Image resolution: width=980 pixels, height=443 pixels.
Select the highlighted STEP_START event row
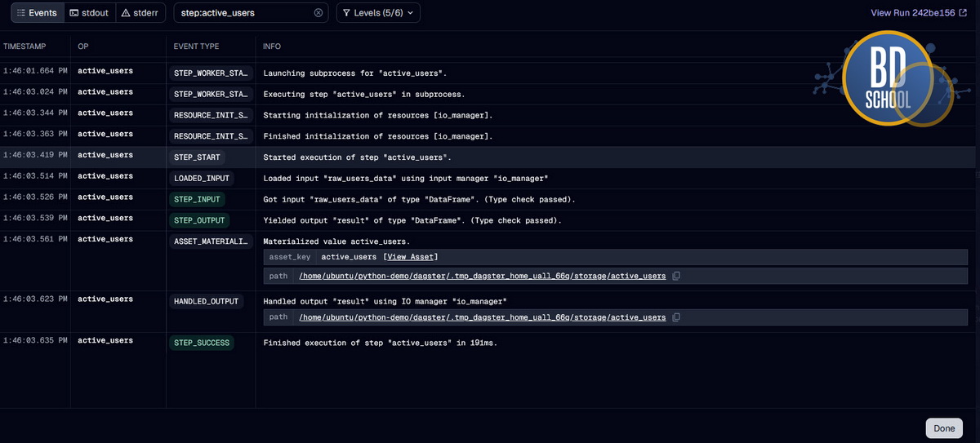(490, 157)
